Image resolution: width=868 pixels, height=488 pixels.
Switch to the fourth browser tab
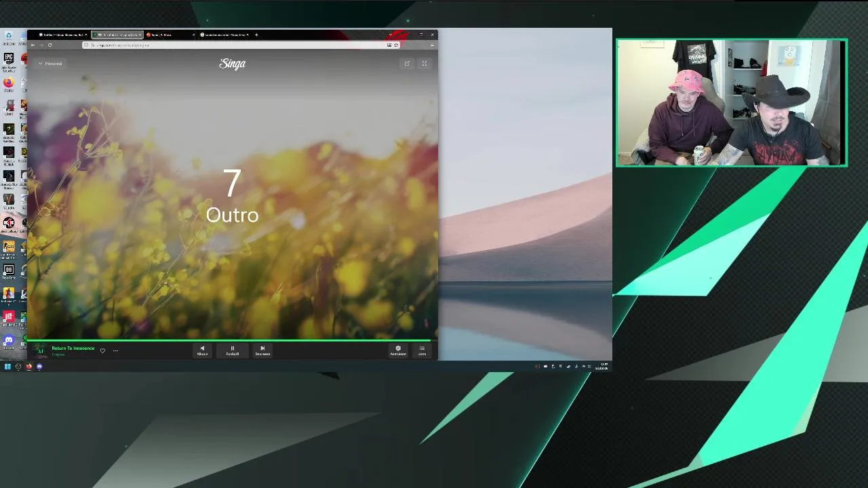pyautogui.click(x=225, y=35)
